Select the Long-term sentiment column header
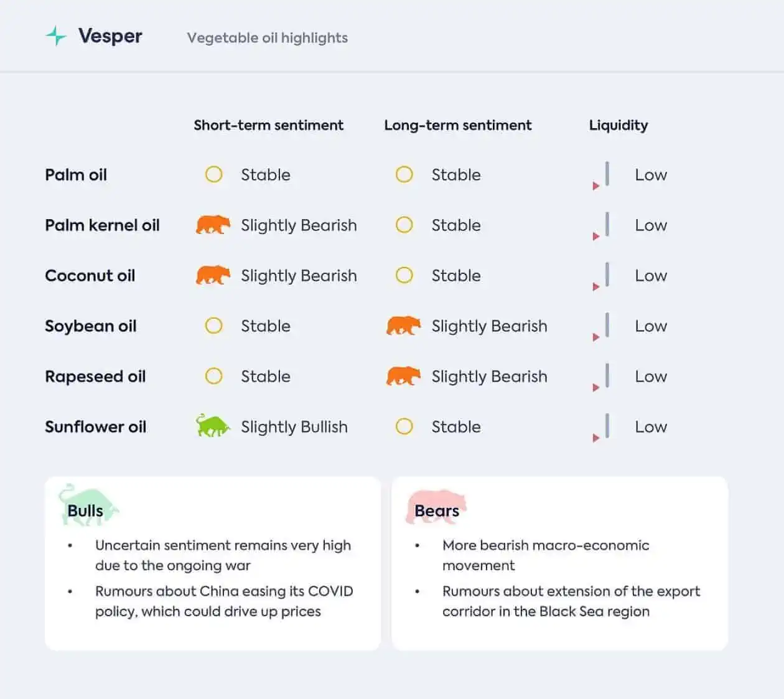The height and width of the screenshot is (699, 784). tap(458, 125)
